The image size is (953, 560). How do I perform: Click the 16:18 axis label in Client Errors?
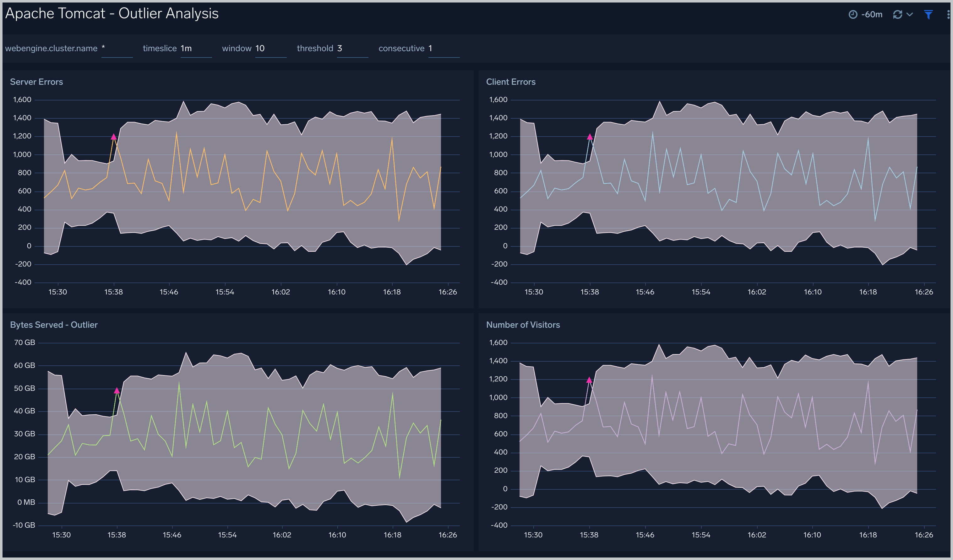click(868, 292)
